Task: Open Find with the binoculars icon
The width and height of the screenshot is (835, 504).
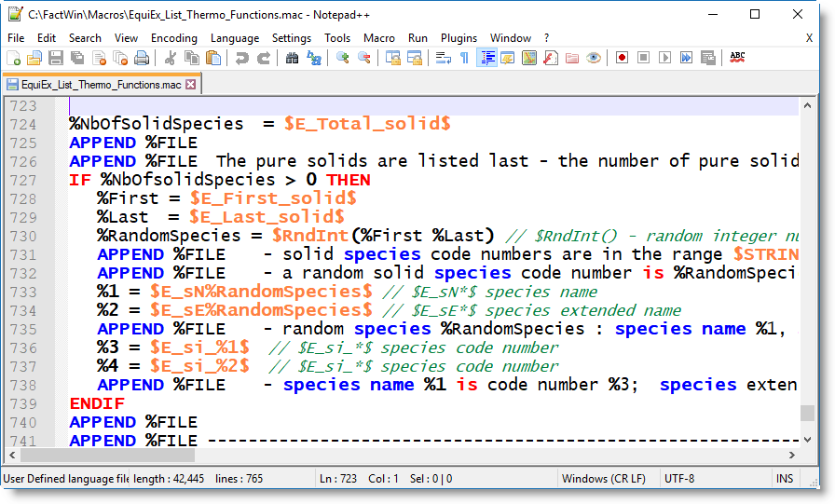Action: point(292,58)
